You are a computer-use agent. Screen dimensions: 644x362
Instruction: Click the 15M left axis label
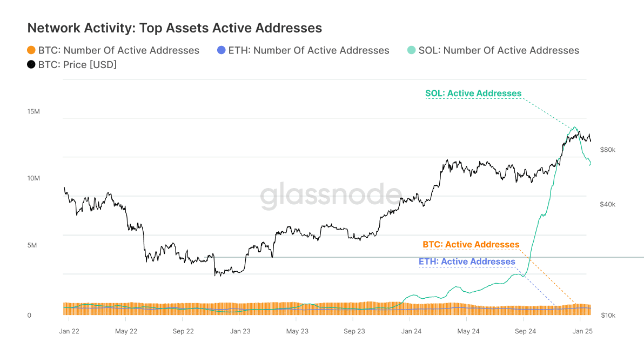(x=33, y=112)
